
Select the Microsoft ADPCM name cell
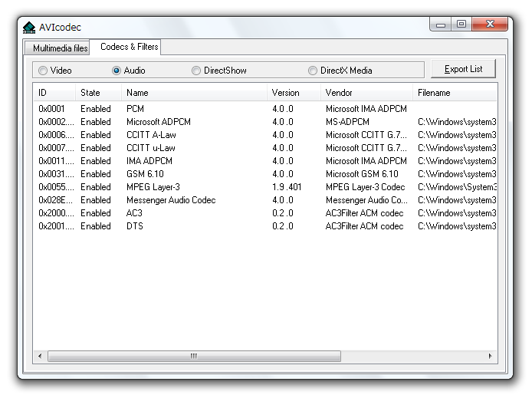tap(159, 122)
